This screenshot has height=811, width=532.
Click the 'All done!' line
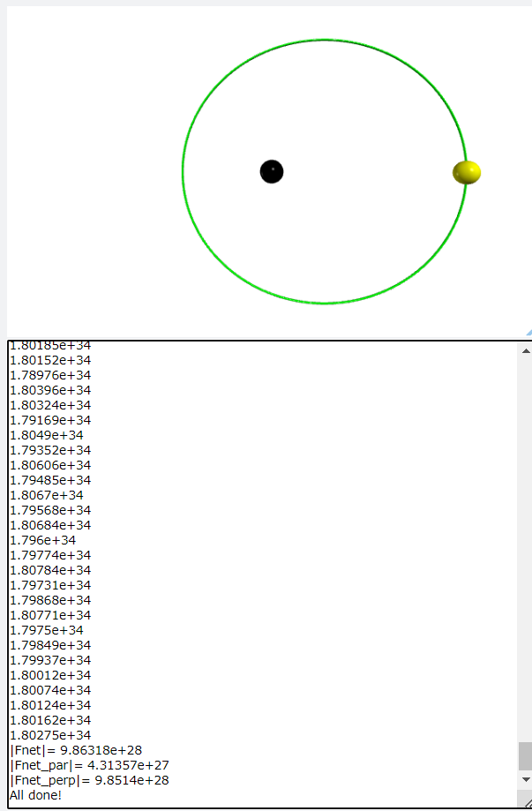click(35, 795)
